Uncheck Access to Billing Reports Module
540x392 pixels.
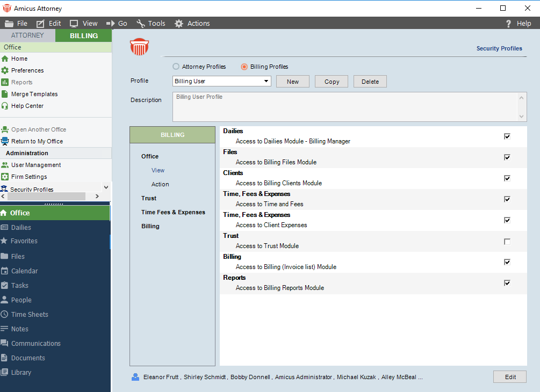pos(507,283)
